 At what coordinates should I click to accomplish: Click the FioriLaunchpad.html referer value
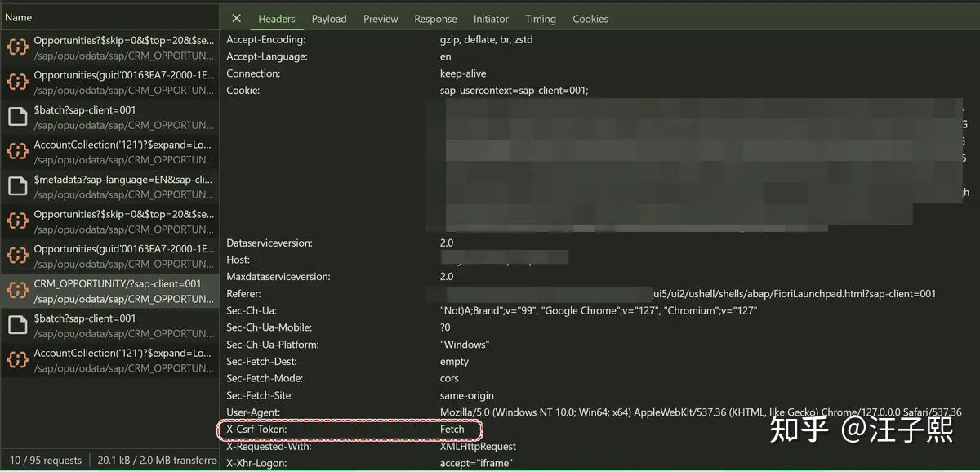pos(795,293)
